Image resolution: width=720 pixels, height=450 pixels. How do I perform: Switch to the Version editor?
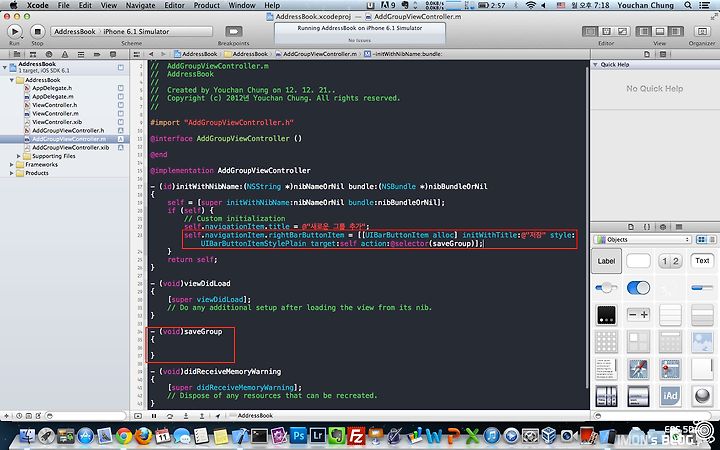pyautogui.click(x=622, y=31)
